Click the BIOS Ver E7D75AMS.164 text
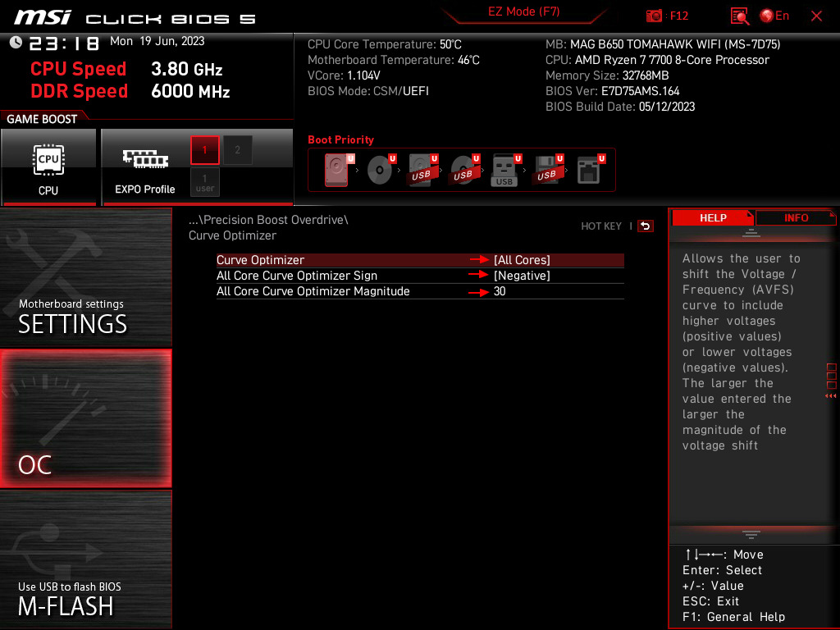Viewport: 840px width, 630px height. [612, 91]
